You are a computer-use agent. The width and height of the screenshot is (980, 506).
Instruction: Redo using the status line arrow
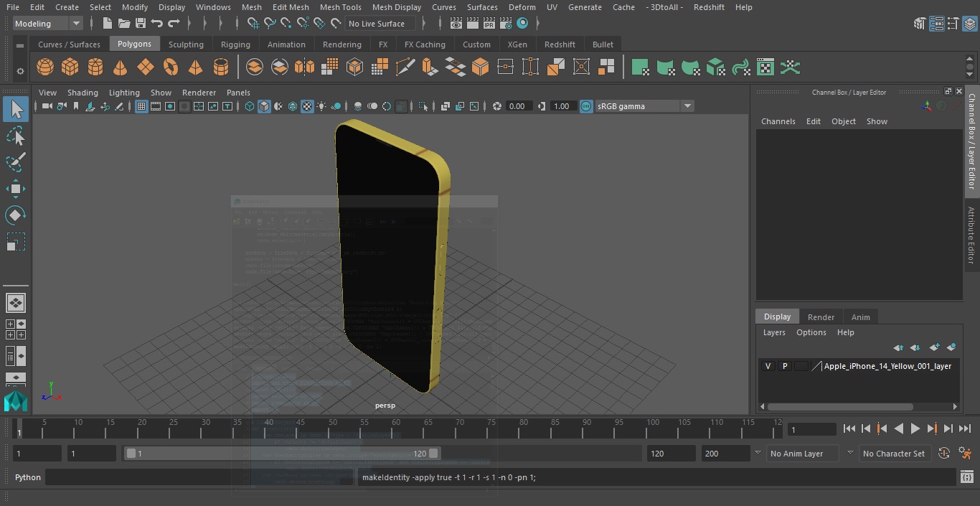point(174,24)
